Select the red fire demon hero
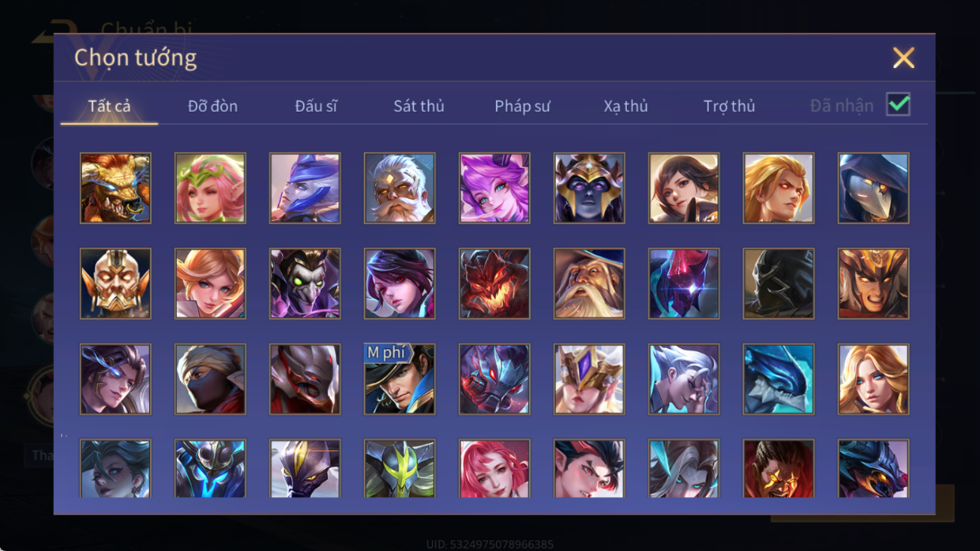This screenshot has width=980, height=551. [x=495, y=284]
